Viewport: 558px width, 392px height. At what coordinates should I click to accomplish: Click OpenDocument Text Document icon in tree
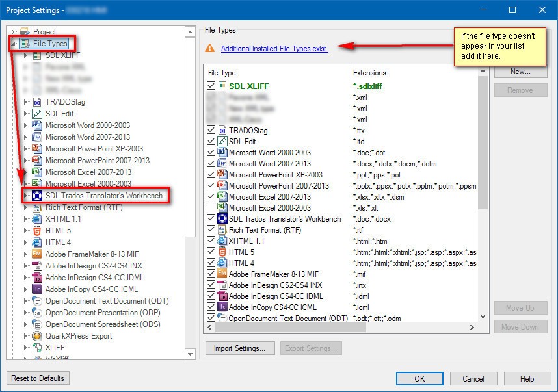36,301
